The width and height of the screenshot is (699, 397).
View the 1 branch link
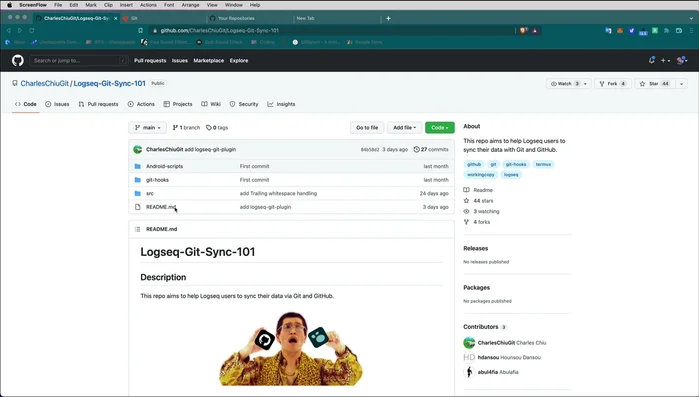click(x=186, y=127)
